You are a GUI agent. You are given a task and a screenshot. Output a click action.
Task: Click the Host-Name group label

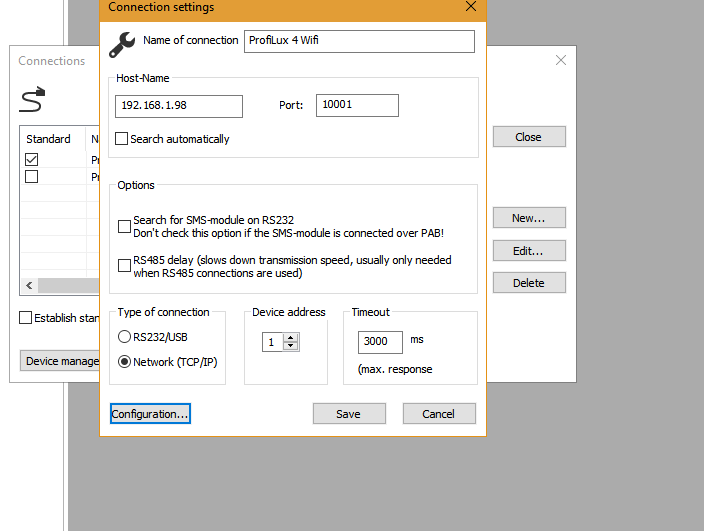pos(142,78)
